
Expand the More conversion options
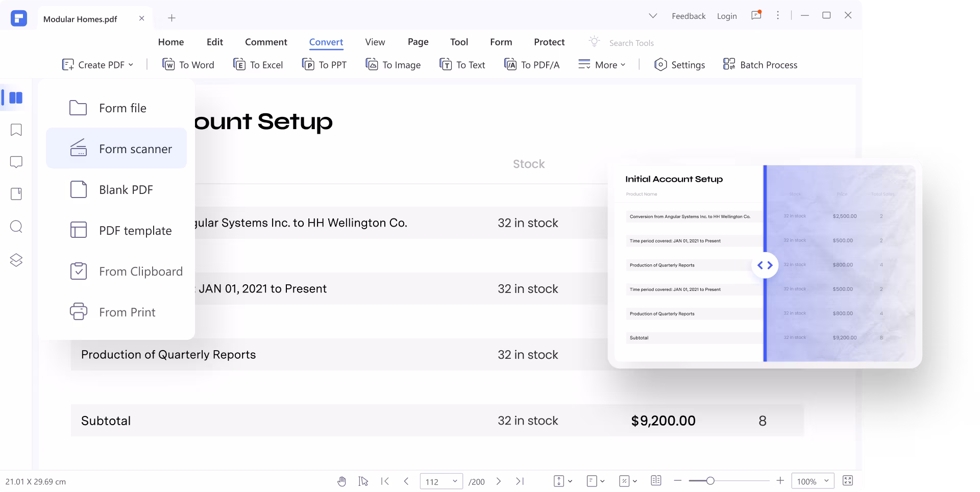pos(602,65)
